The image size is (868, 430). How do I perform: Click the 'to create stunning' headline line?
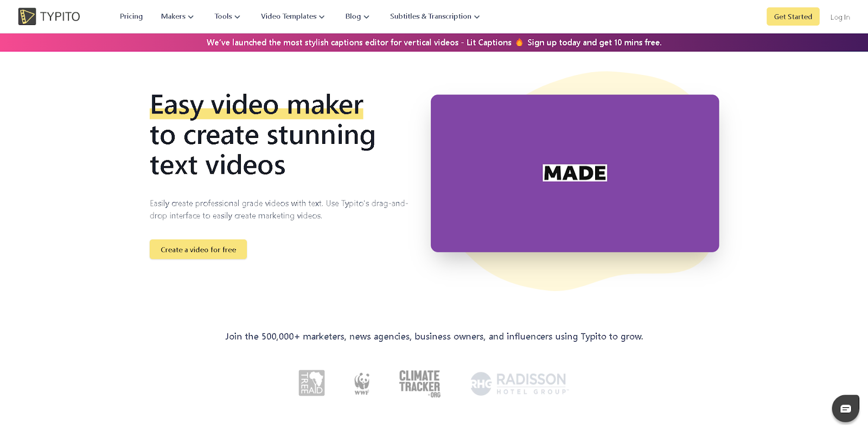pyautogui.click(x=263, y=135)
